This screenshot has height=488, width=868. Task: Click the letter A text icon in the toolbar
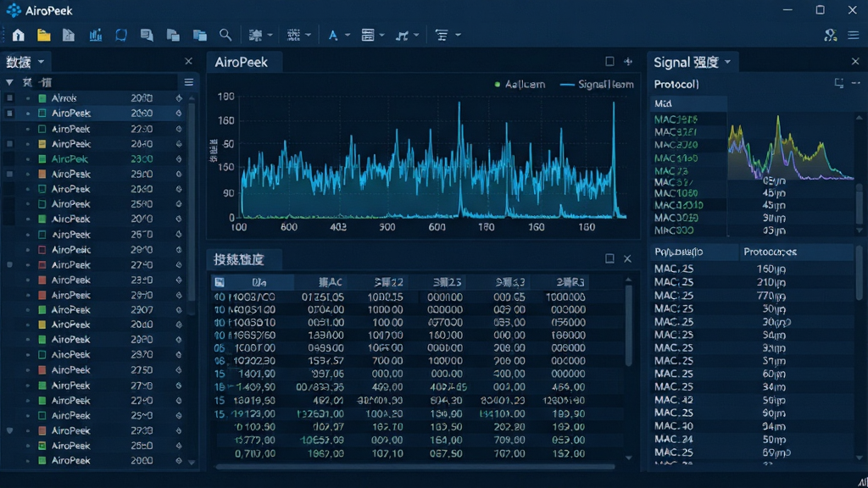(332, 36)
